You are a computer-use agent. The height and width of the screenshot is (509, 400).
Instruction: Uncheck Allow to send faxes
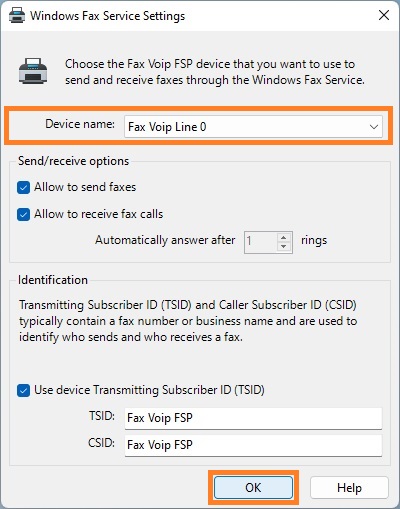point(23,187)
